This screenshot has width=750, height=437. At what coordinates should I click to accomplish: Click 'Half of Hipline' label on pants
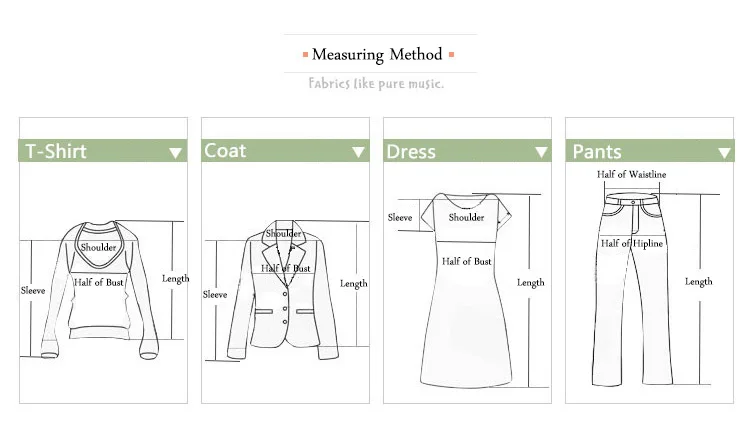(x=632, y=243)
